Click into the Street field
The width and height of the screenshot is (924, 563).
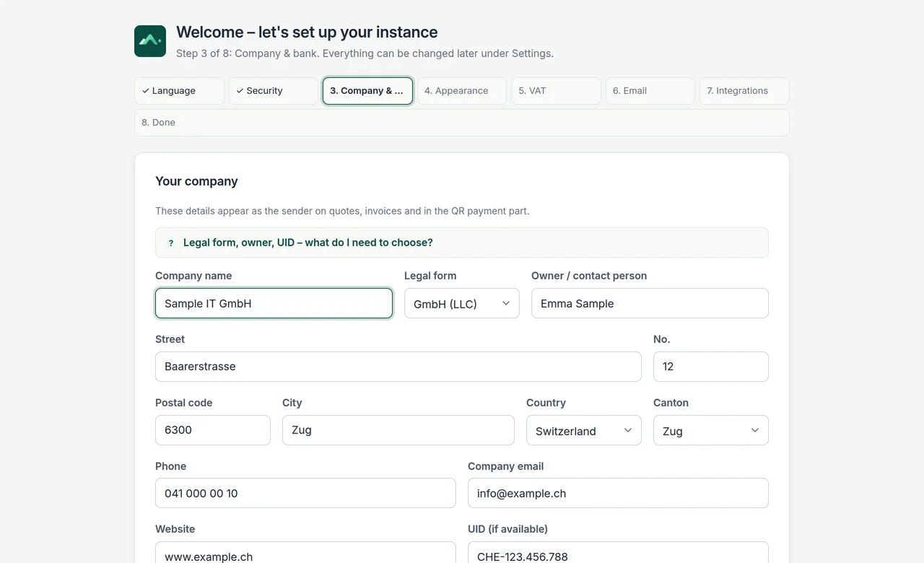398,367
